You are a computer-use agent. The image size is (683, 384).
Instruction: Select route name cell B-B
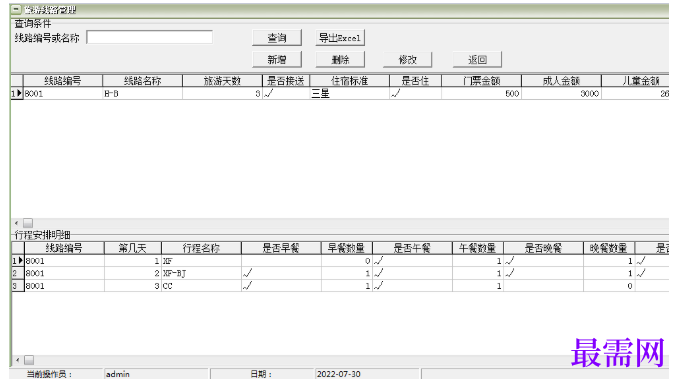tap(142, 93)
